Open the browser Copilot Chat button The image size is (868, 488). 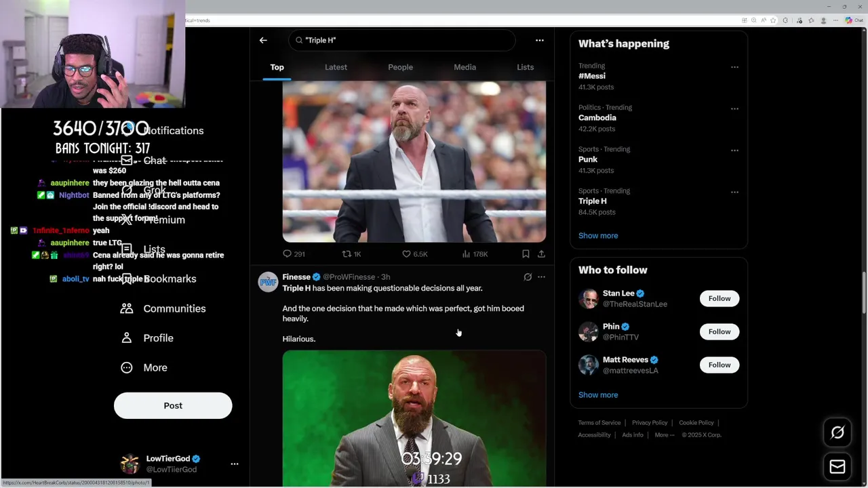(854, 20)
